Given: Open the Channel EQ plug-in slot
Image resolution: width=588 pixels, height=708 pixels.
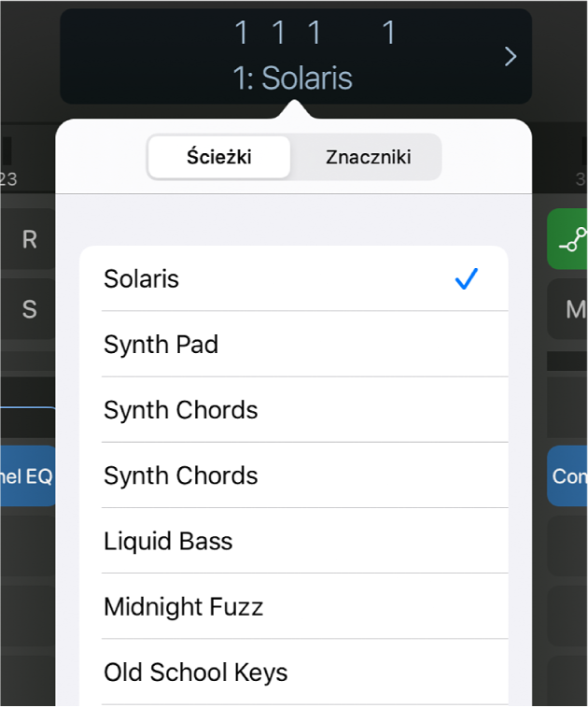Looking at the screenshot, I should [26, 476].
